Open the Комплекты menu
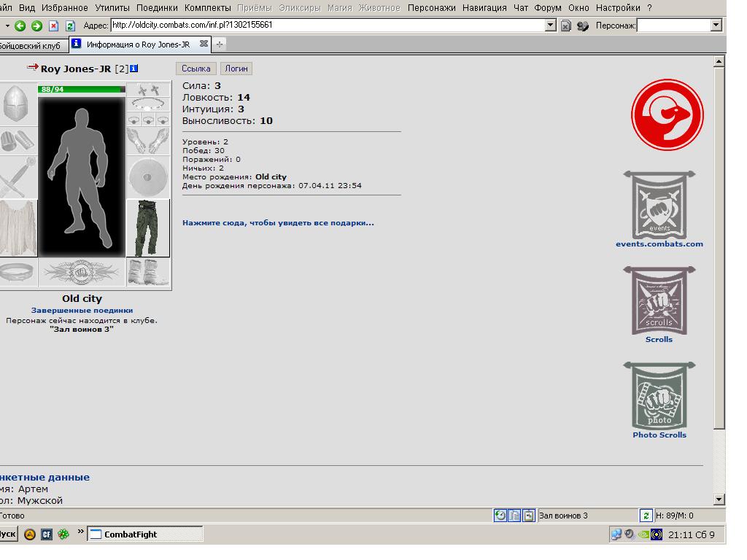Image resolution: width=747 pixels, height=560 pixels. point(208,8)
